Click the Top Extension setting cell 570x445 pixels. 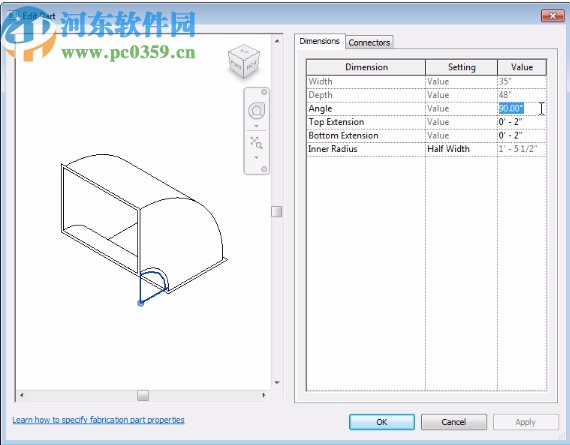click(x=461, y=122)
